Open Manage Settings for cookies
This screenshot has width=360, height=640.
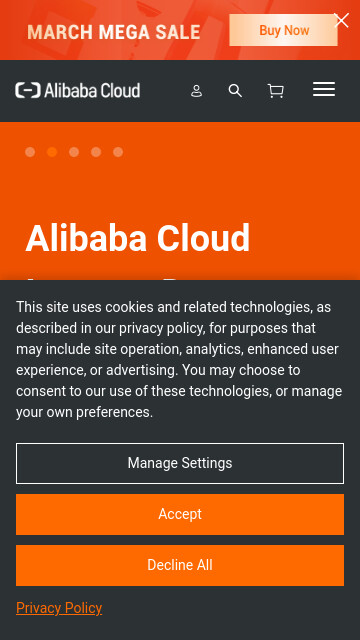coord(180,463)
